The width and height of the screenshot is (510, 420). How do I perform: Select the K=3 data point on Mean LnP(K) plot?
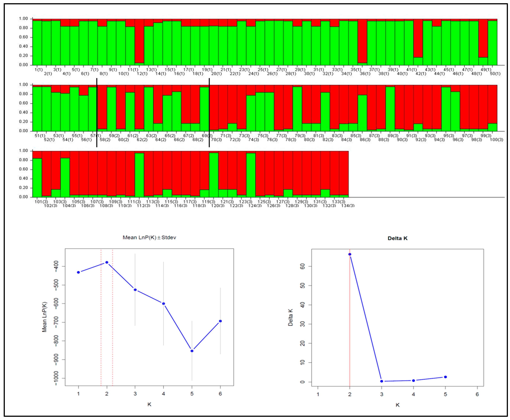[135, 290]
